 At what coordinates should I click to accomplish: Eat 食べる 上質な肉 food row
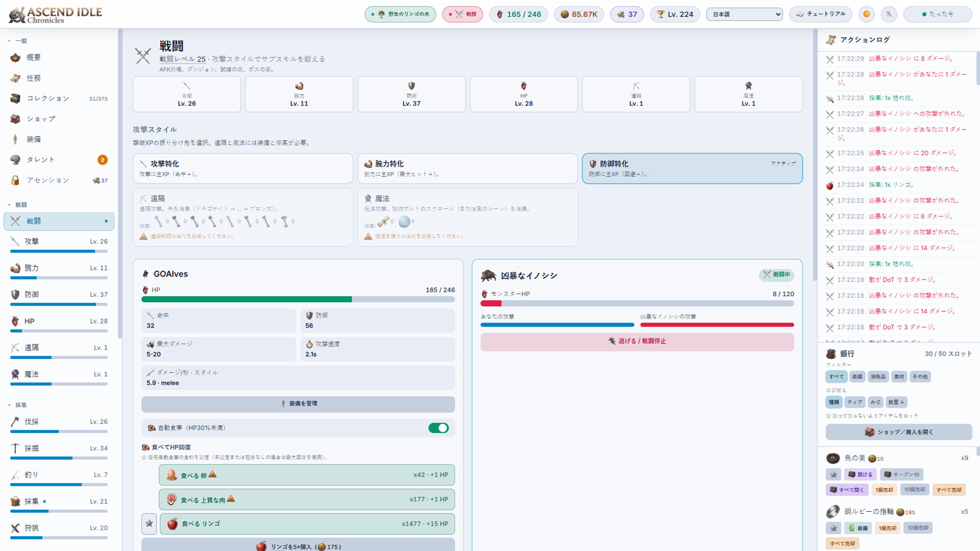[x=307, y=499]
